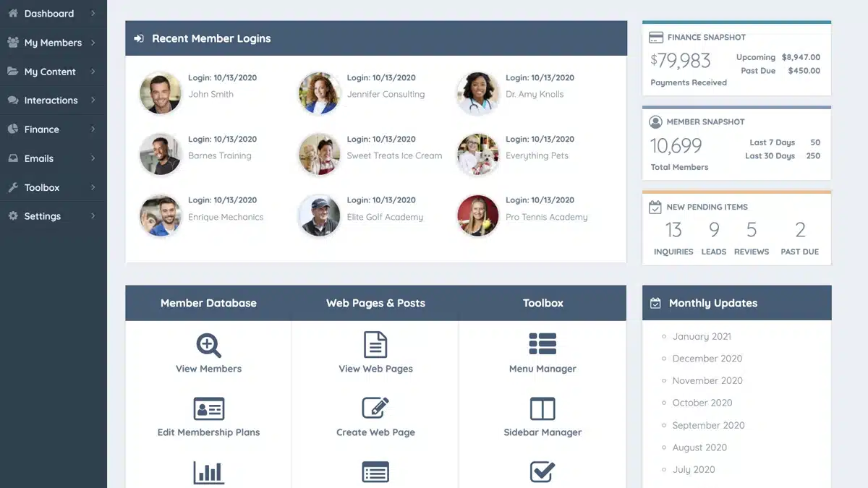Open the Menu Manager list icon
Screen dimensions: 868x488
(542, 345)
